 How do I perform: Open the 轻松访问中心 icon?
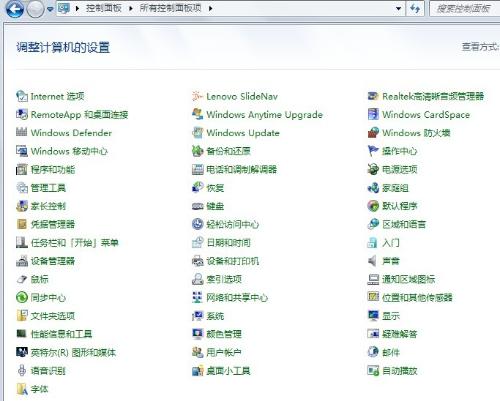[x=198, y=224]
